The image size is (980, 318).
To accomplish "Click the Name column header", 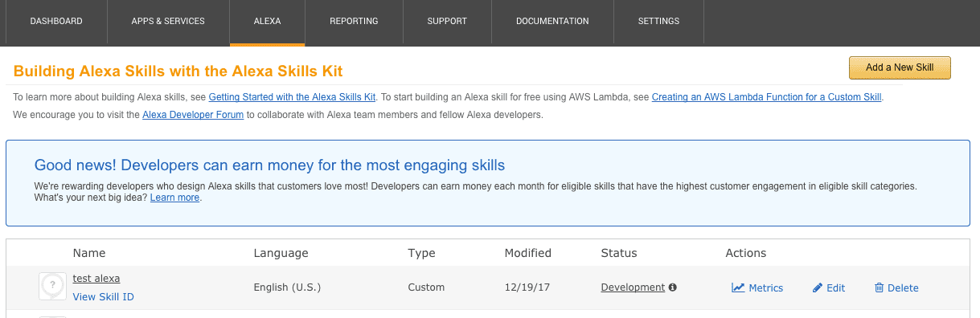I will point(89,253).
